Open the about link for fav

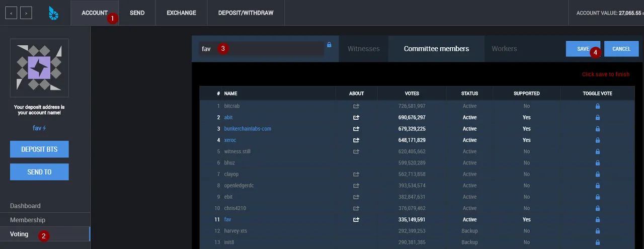(x=356, y=220)
